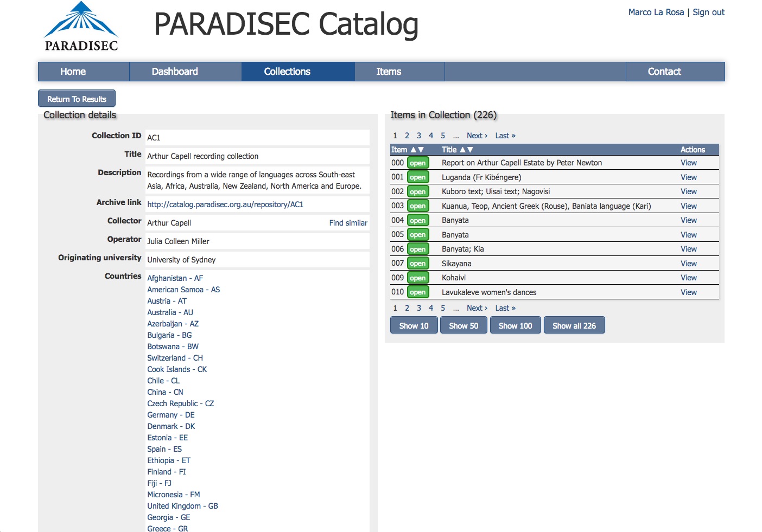Go to the Dashboard tab

(x=186, y=72)
